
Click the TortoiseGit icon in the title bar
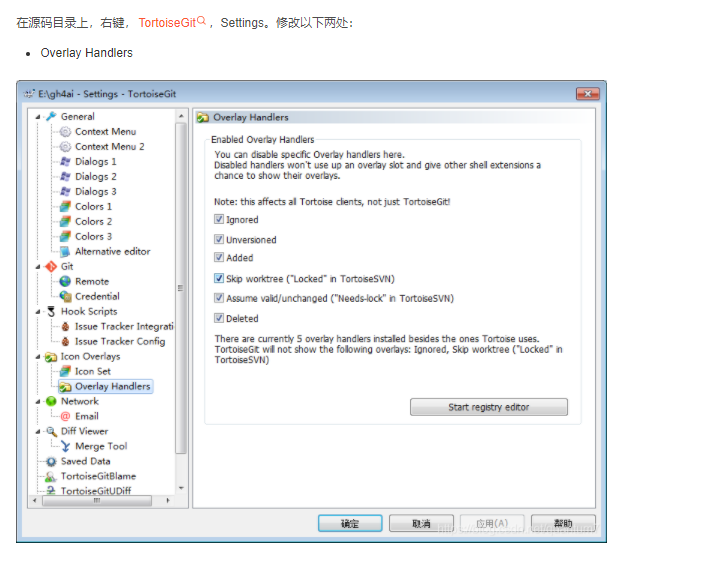point(29,94)
